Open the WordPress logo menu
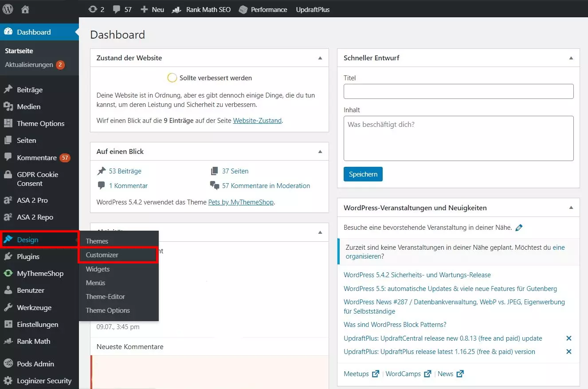Viewport: 588px width, 389px height. [x=8, y=9]
